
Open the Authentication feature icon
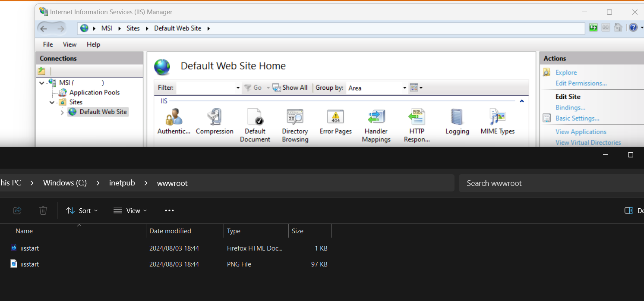tap(174, 117)
